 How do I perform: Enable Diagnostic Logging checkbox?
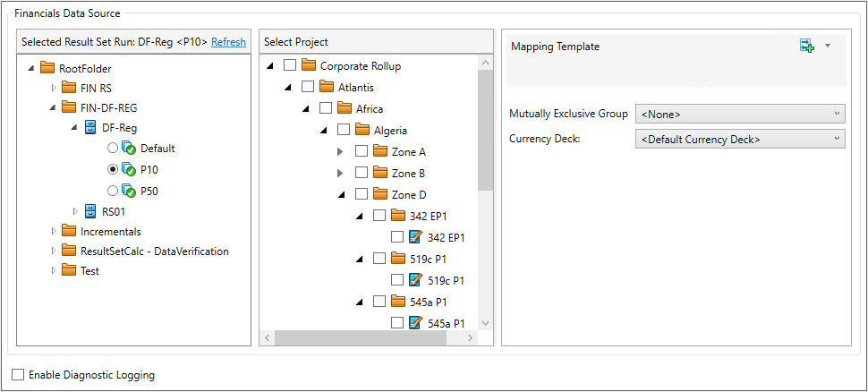[x=18, y=375]
